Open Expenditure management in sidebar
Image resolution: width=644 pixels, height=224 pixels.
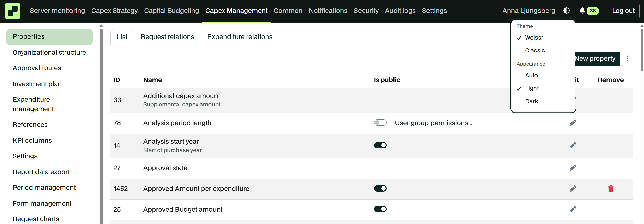pyautogui.click(x=33, y=104)
